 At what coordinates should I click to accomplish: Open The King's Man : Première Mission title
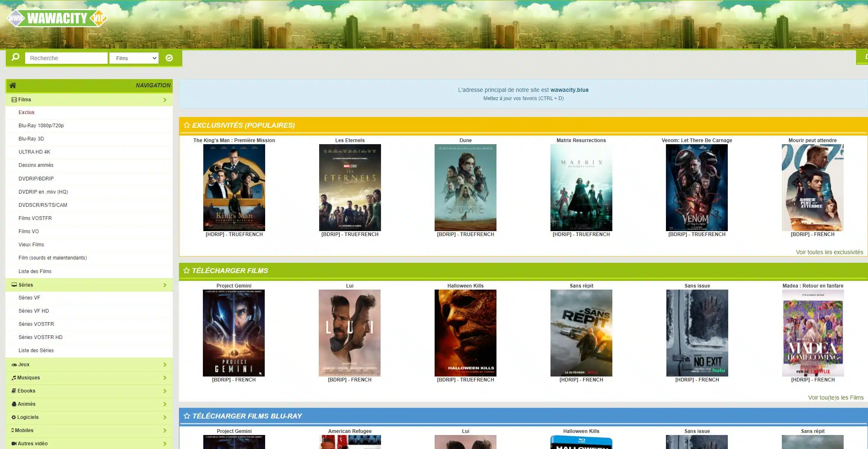point(234,140)
